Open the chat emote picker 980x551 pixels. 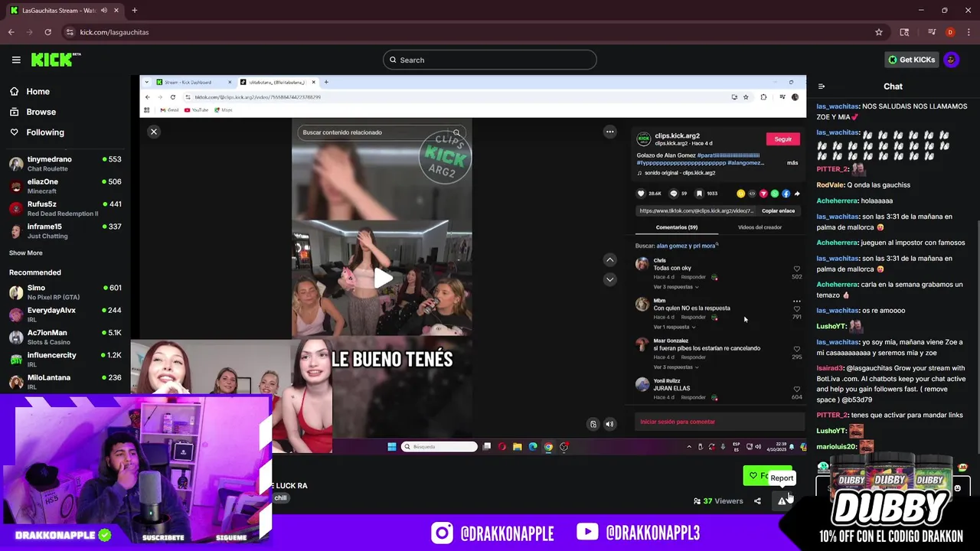click(x=957, y=488)
